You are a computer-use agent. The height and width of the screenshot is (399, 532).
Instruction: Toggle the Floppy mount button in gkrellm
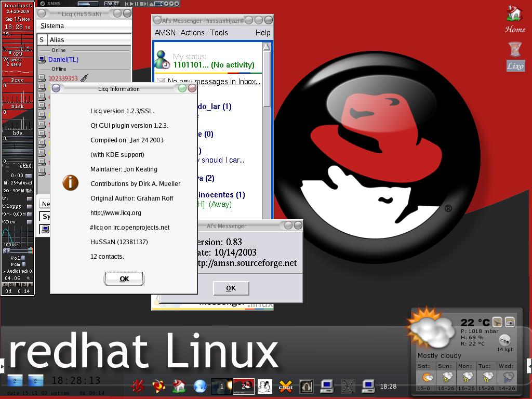point(29,206)
